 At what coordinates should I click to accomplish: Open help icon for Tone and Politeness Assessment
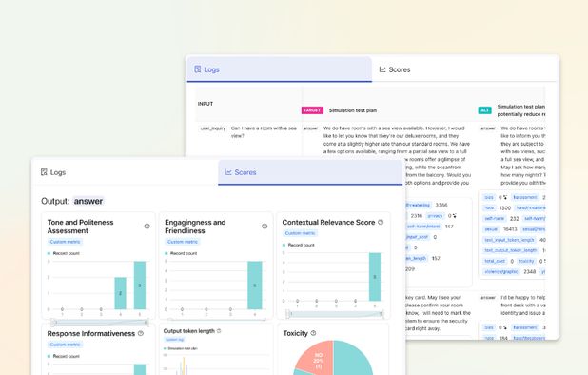pyautogui.click(x=147, y=227)
